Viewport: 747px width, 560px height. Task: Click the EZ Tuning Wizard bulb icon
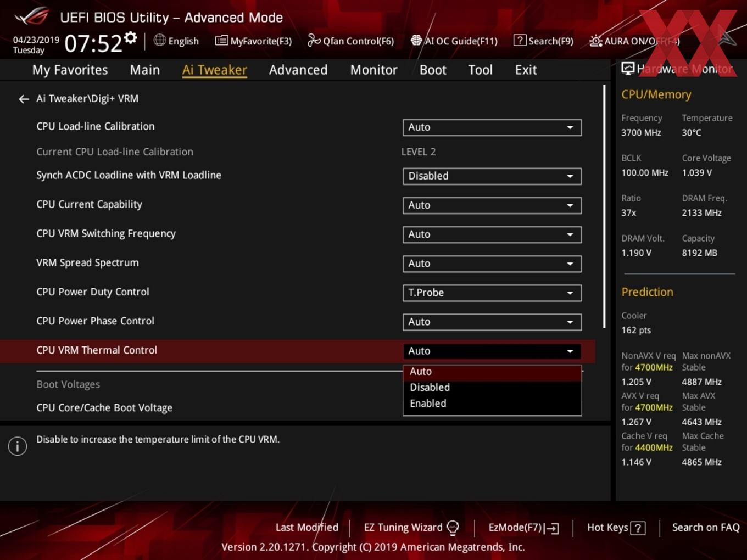click(453, 528)
